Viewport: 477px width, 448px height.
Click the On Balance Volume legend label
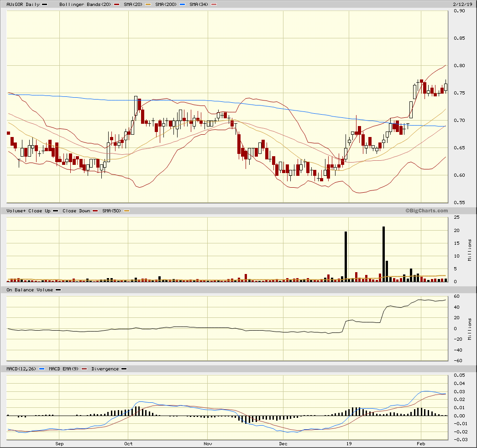(x=30, y=290)
